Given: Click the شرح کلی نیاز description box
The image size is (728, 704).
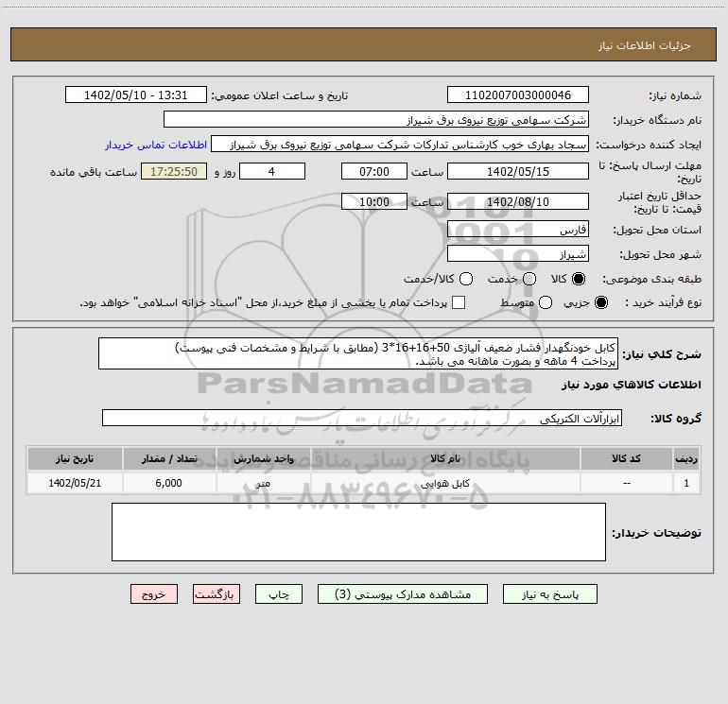Looking at the screenshot, I should point(358,353).
